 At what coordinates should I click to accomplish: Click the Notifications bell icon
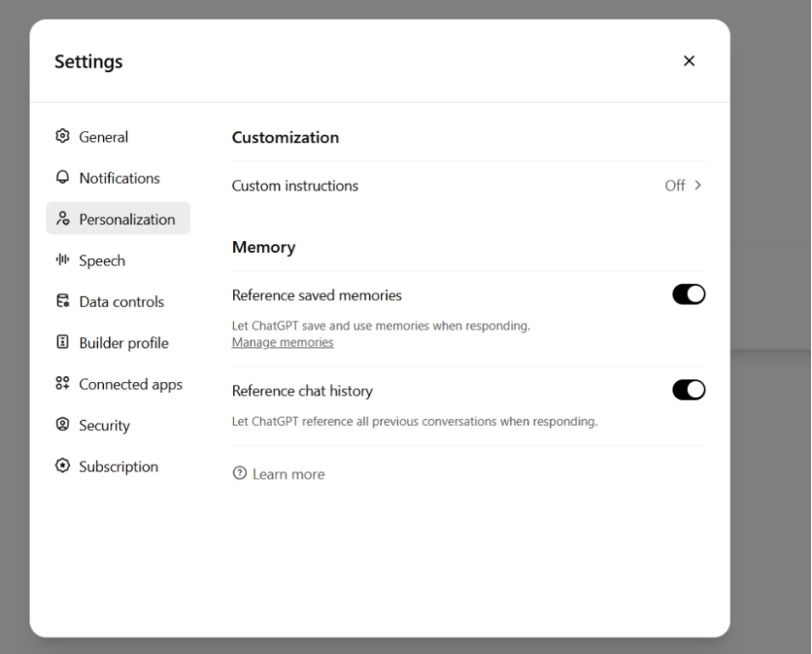(x=62, y=177)
